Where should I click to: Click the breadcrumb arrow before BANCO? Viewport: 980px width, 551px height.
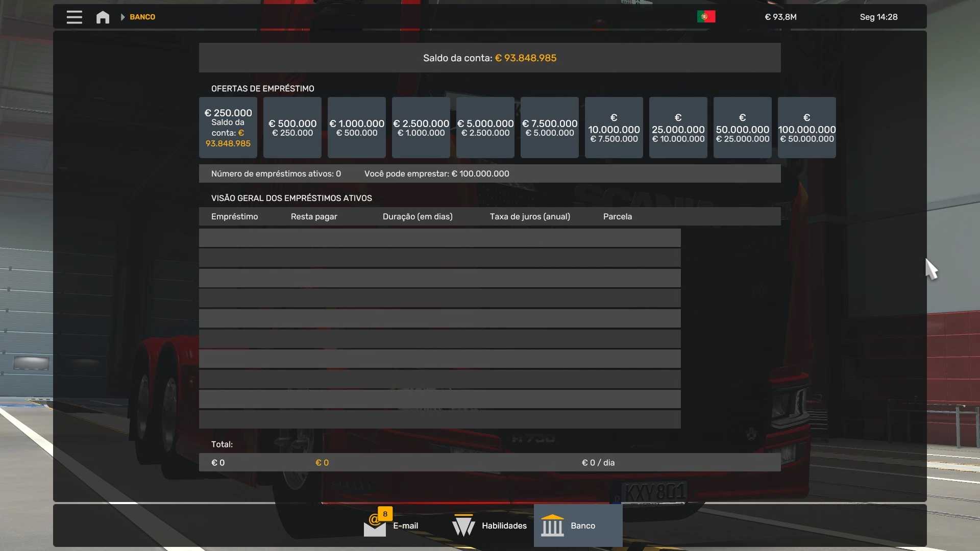(122, 17)
